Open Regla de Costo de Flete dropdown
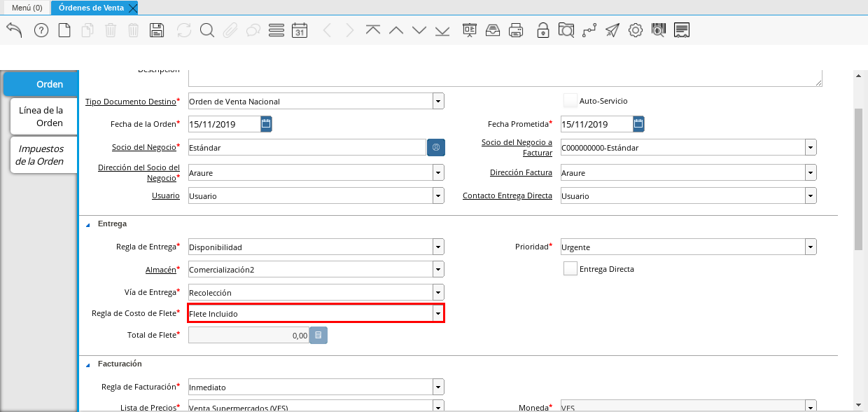Viewport: 868px width, 412px height. (x=437, y=314)
